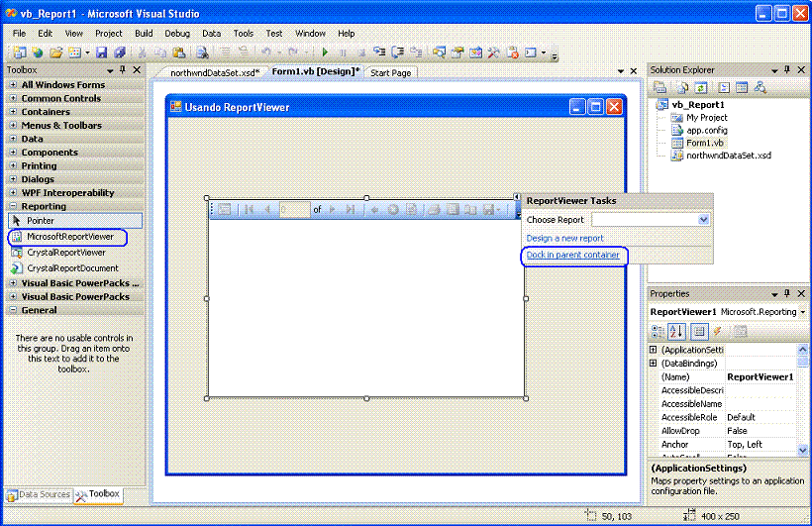Collapse the General toolbox group
Screen dimensions: 812x526
coord(13,309)
